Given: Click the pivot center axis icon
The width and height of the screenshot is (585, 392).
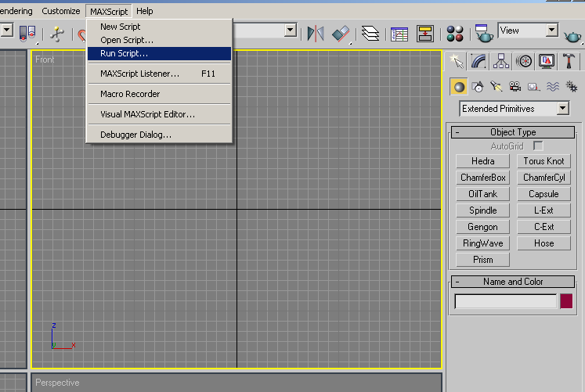Looking at the screenshot, I should (56, 34).
